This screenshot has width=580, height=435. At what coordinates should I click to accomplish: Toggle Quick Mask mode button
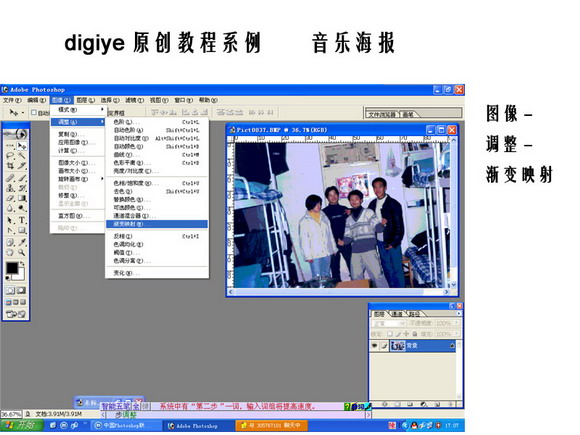point(21,290)
